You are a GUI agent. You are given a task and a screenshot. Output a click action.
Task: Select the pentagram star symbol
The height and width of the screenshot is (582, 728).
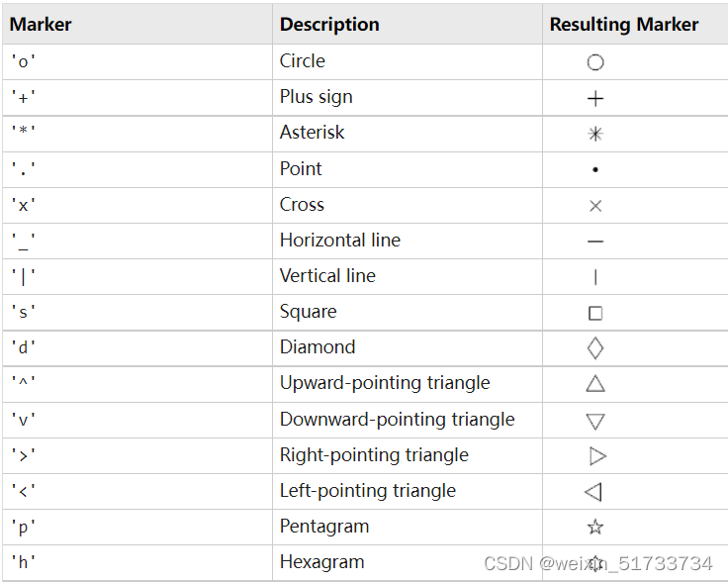coord(595,527)
